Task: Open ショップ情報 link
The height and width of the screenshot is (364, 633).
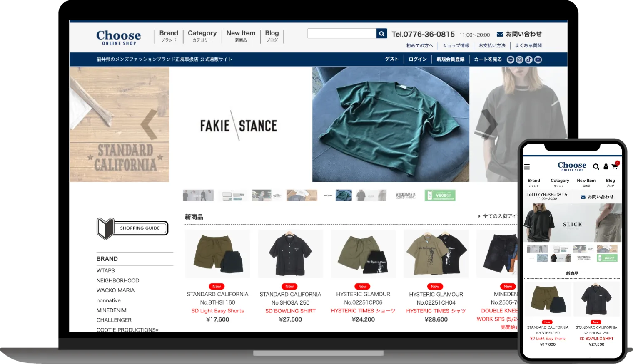Action: [x=456, y=46]
